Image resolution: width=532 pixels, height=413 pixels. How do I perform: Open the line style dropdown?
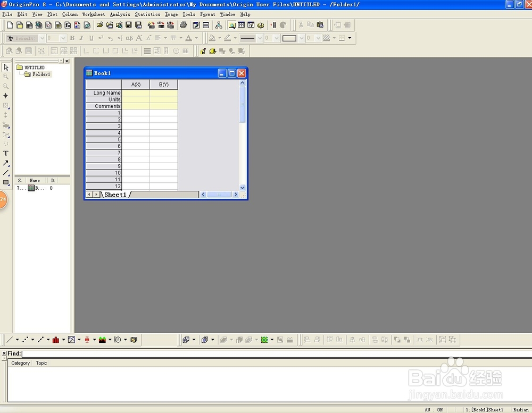click(260, 38)
